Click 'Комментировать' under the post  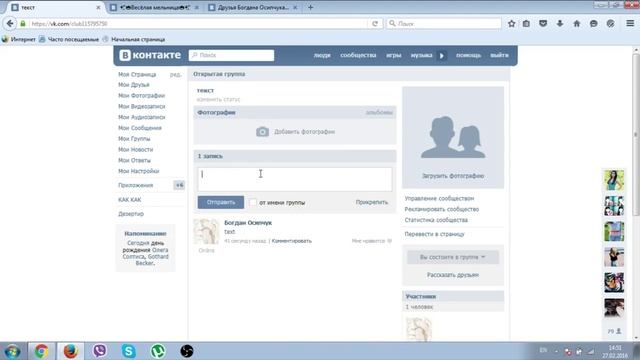(291, 241)
